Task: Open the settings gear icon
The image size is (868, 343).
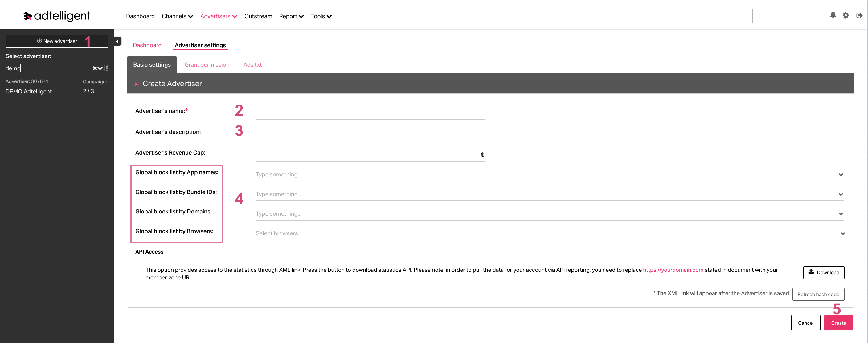Action: click(x=845, y=15)
